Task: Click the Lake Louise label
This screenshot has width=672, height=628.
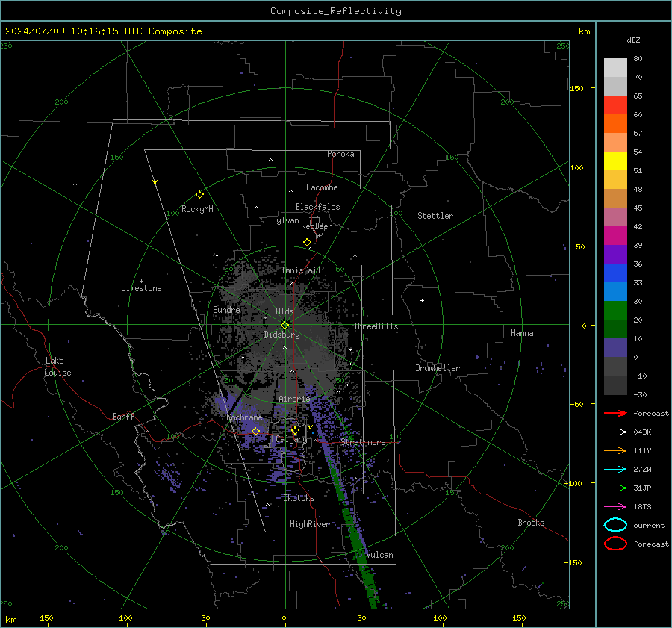Action: (x=57, y=367)
